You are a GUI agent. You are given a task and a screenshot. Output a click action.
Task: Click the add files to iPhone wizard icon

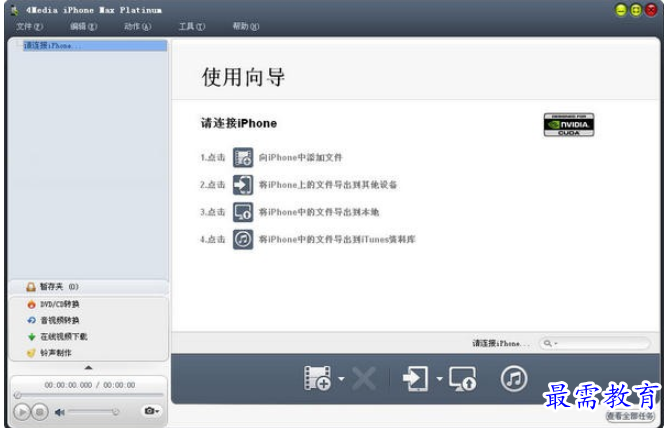pyautogui.click(x=243, y=157)
